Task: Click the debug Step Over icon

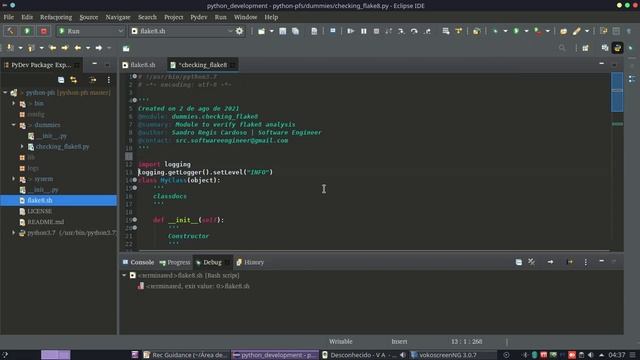Action: pyautogui.click(x=414, y=31)
